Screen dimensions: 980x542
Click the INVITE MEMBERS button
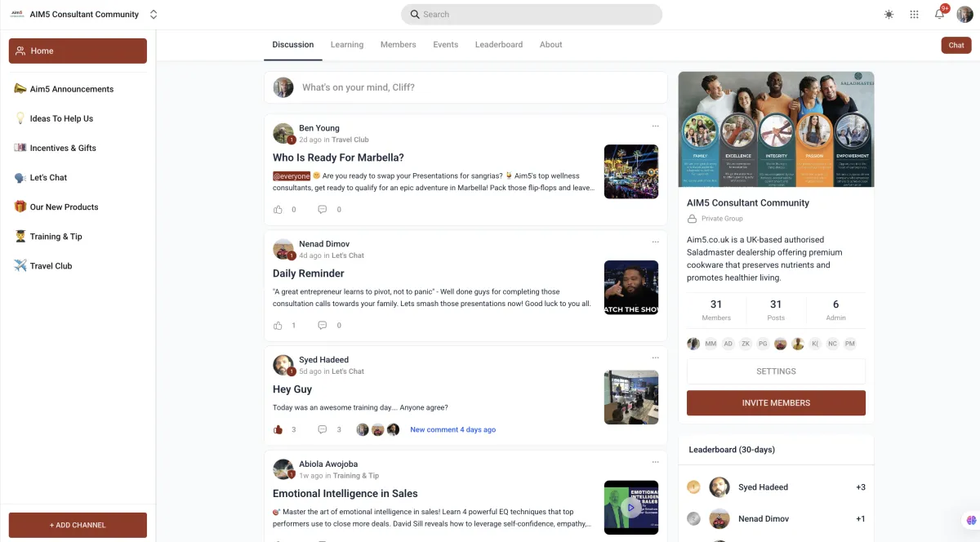coord(776,402)
